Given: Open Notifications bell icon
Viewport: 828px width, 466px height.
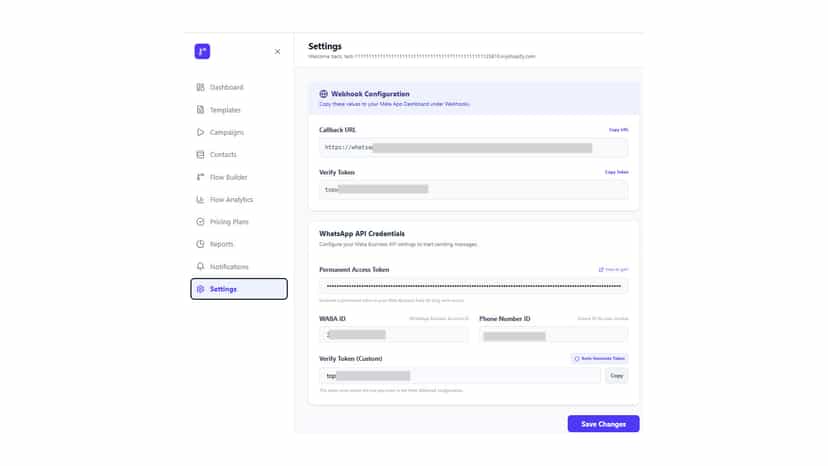Looking at the screenshot, I should coord(200,267).
